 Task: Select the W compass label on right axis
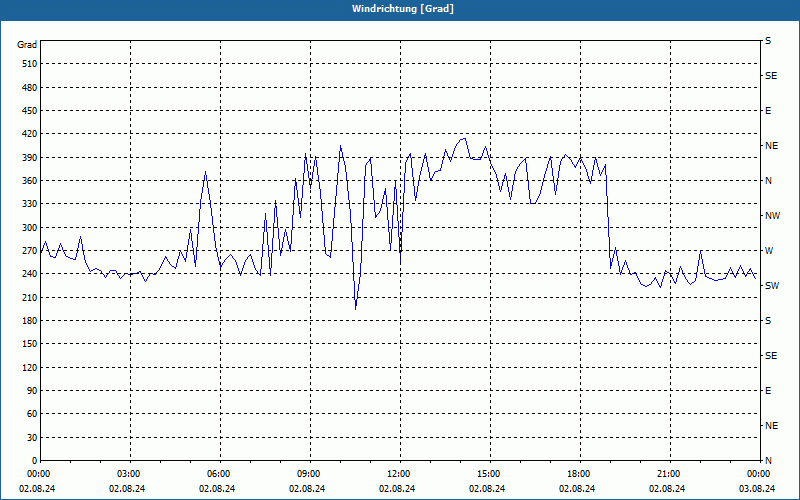point(769,251)
